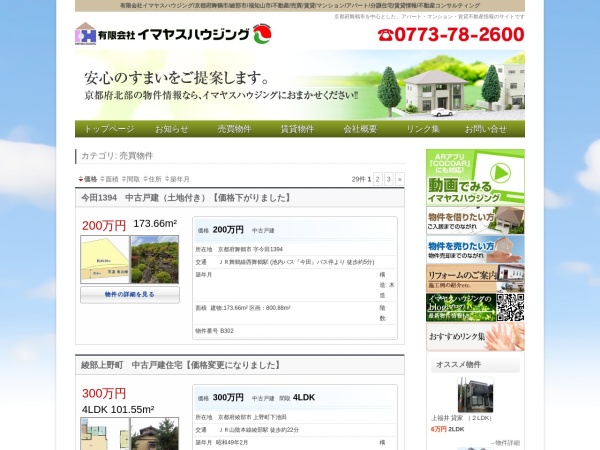Screen dimensions: 600x450
Task: Click 4LDK 101.55m² text
Action: 118,409
